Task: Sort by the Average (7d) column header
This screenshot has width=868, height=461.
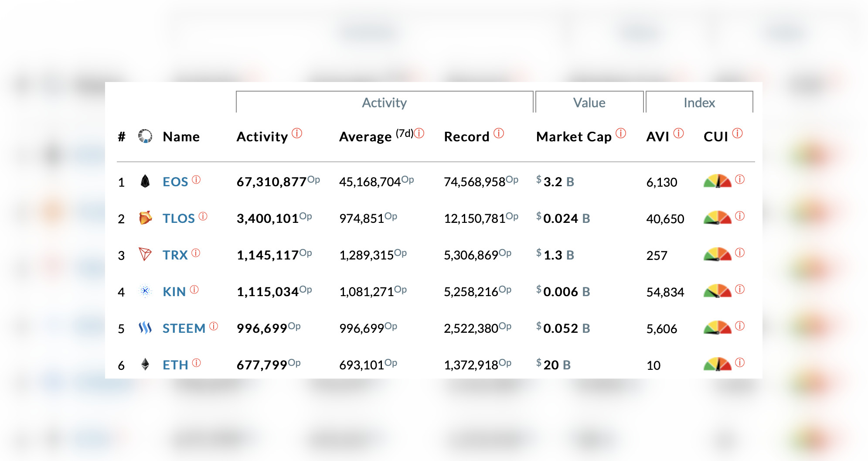Action: tap(376, 136)
